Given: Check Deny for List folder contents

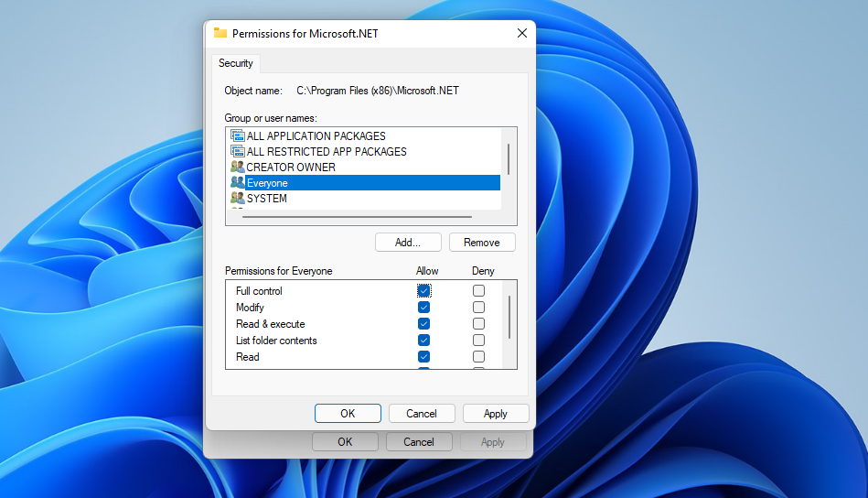Looking at the screenshot, I should [x=479, y=341].
